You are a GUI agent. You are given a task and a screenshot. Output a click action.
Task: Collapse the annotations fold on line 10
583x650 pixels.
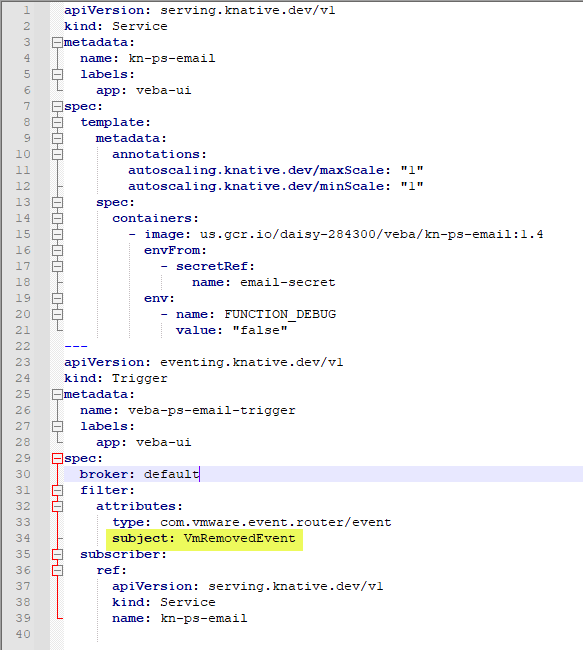coord(58,155)
